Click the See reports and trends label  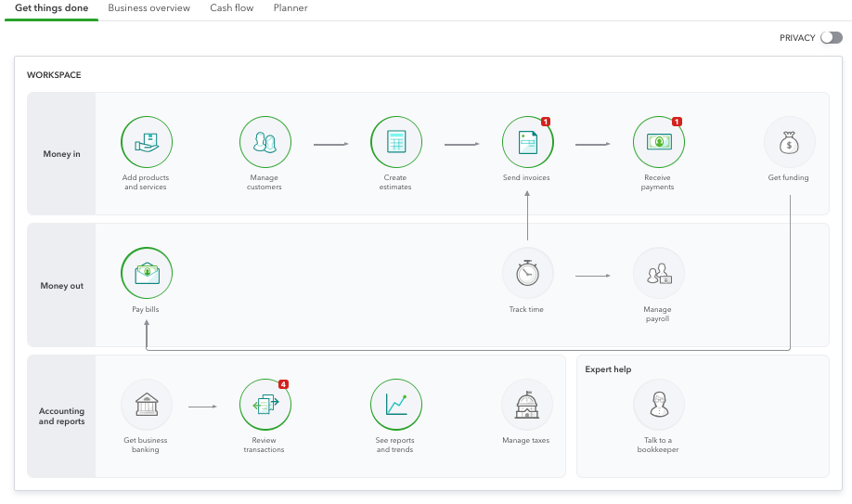395,445
